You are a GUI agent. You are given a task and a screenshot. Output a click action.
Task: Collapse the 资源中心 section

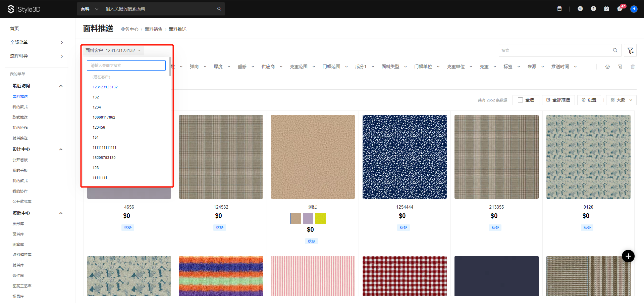(61, 213)
